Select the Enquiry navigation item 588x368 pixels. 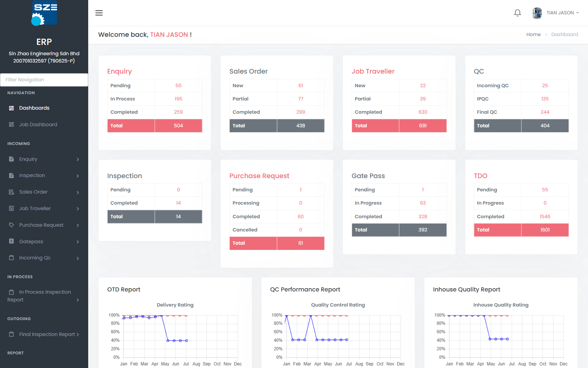(44, 159)
